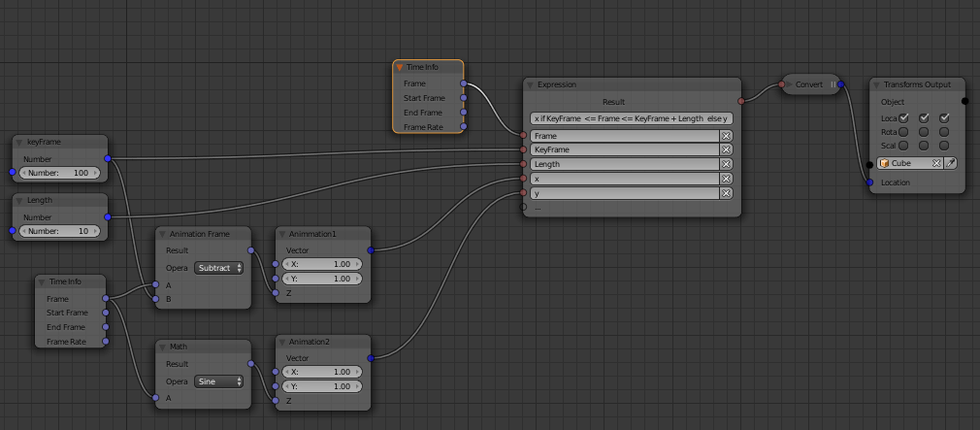The height and width of the screenshot is (430, 980).
Task: Click the Number output socket of keyFrame node
Action: [x=108, y=159]
